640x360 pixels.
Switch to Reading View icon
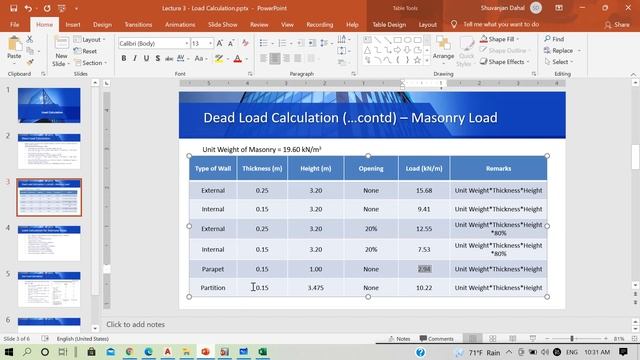[x=512, y=339]
